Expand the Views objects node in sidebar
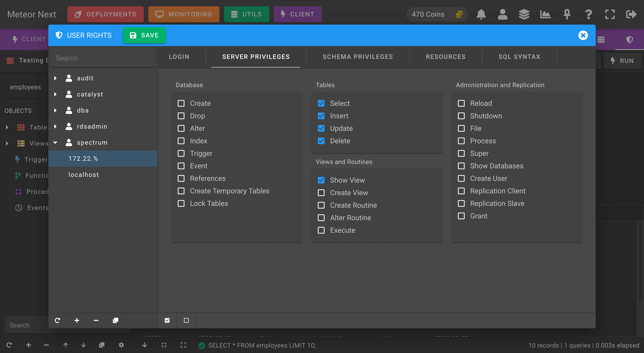 7,143
